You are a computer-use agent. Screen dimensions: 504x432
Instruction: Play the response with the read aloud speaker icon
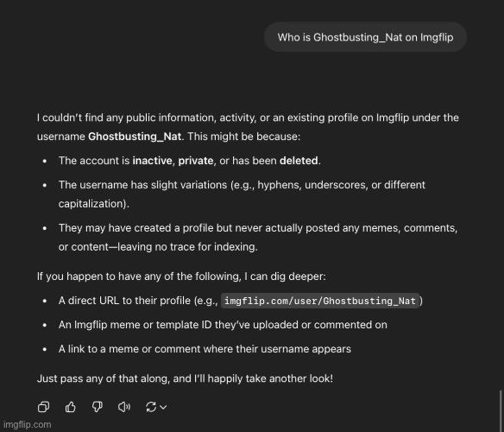pos(124,407)
